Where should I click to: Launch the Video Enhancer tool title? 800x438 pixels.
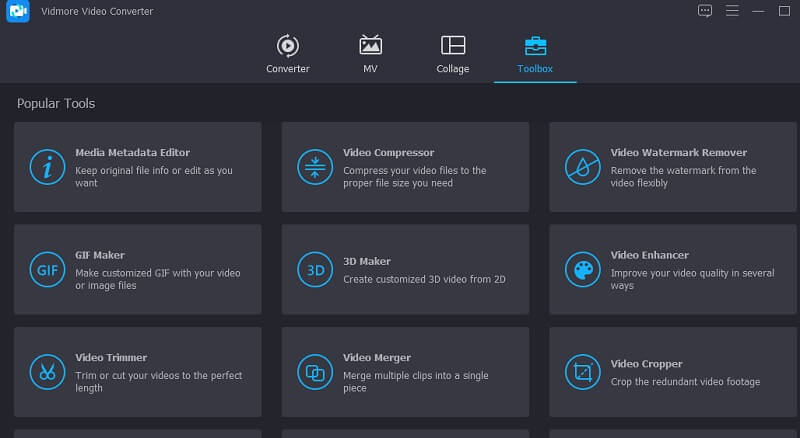tap(649, 255)
